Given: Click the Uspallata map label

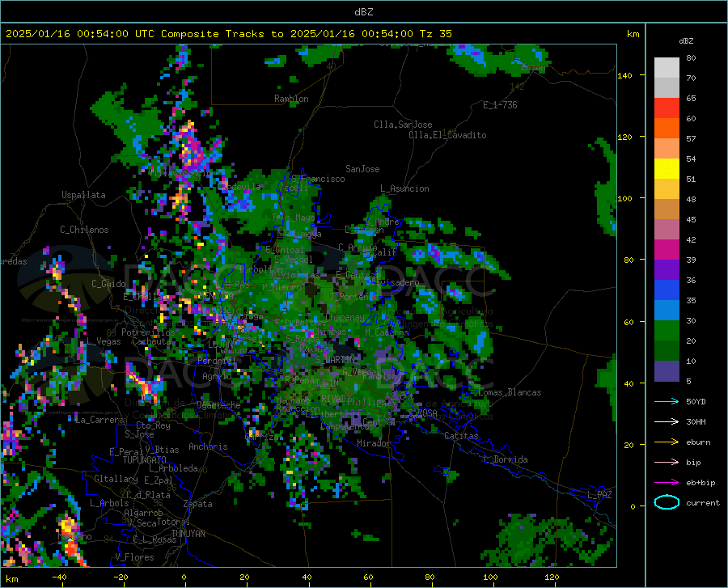Looking at the screenshot, I should pyautogui.click(x=83, y=195).
